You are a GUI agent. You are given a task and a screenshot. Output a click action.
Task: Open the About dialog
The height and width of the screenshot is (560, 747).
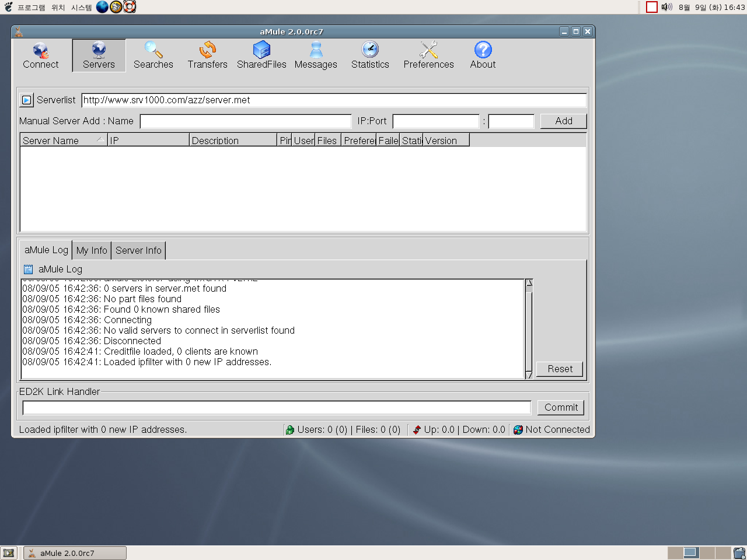(x=483, y=55)
